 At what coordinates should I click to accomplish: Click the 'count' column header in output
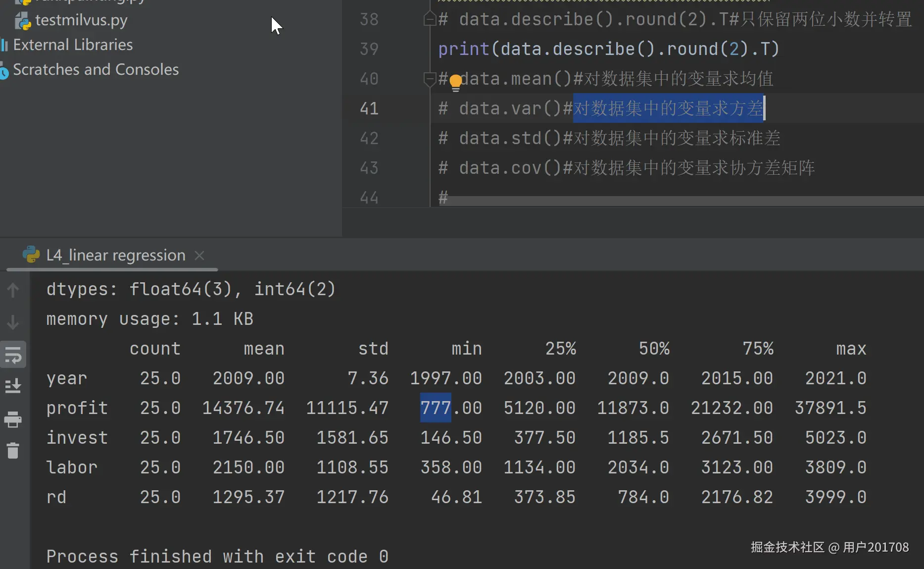(155, 349)
